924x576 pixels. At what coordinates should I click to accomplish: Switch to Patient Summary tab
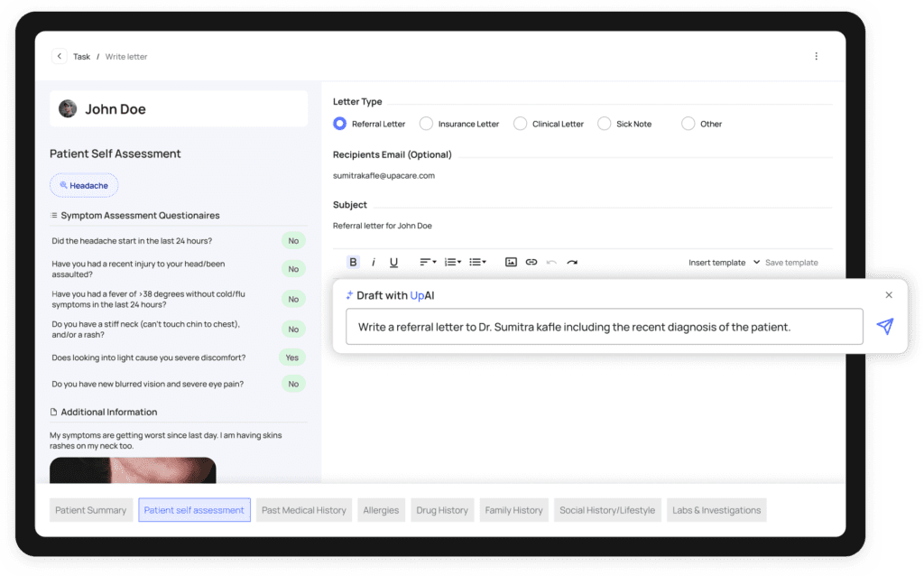(x=91, y=511)
